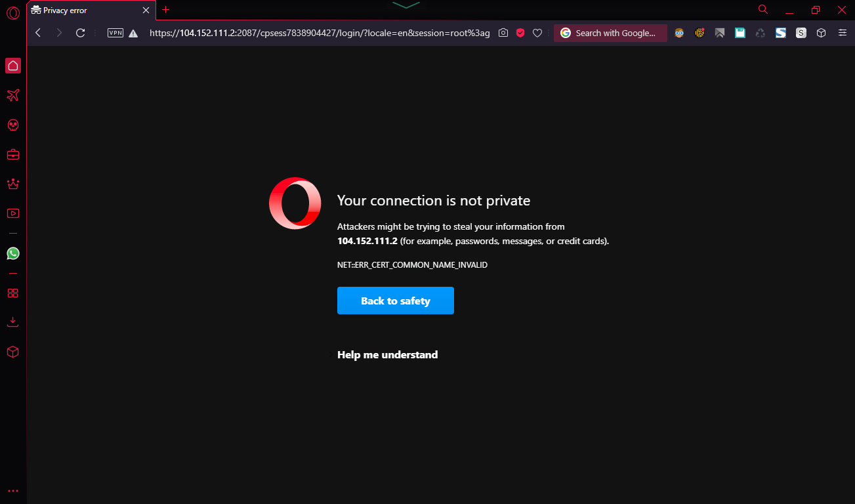Select the Privacy error tab
Screen dimensions: 855x504
coord(91,10)
